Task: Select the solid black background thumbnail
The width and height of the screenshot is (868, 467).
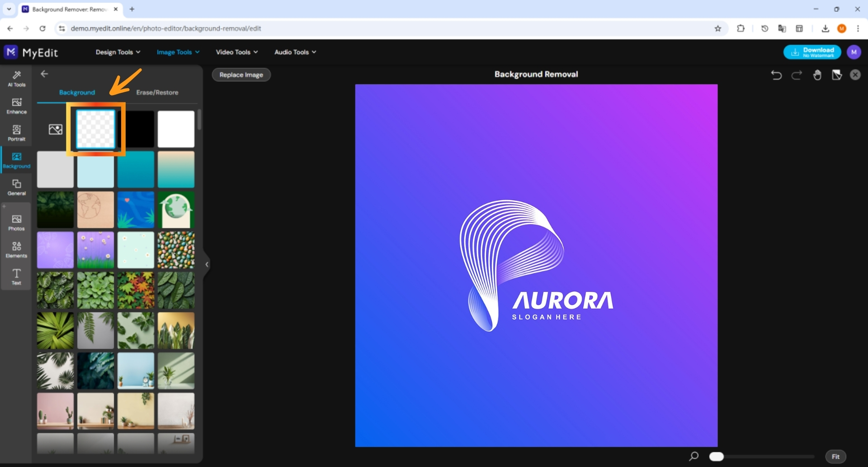Action: [x=135, y=129]
